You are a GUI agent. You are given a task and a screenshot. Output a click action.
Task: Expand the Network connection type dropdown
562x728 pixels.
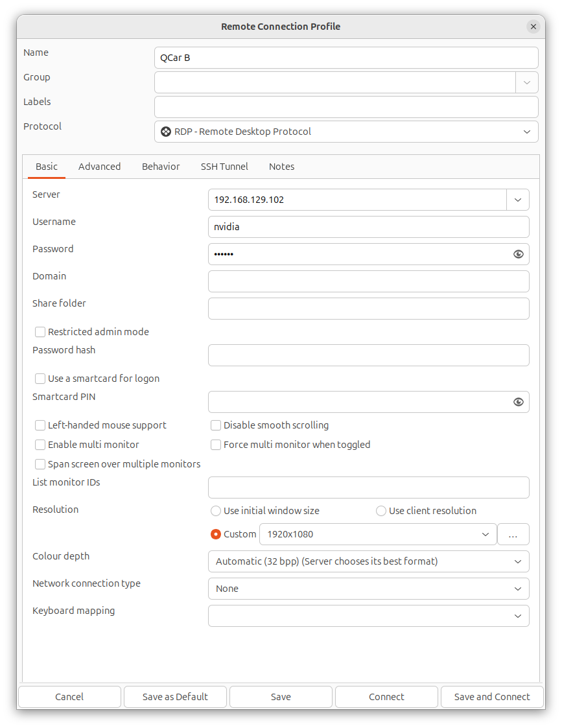[x=368, y=589]
